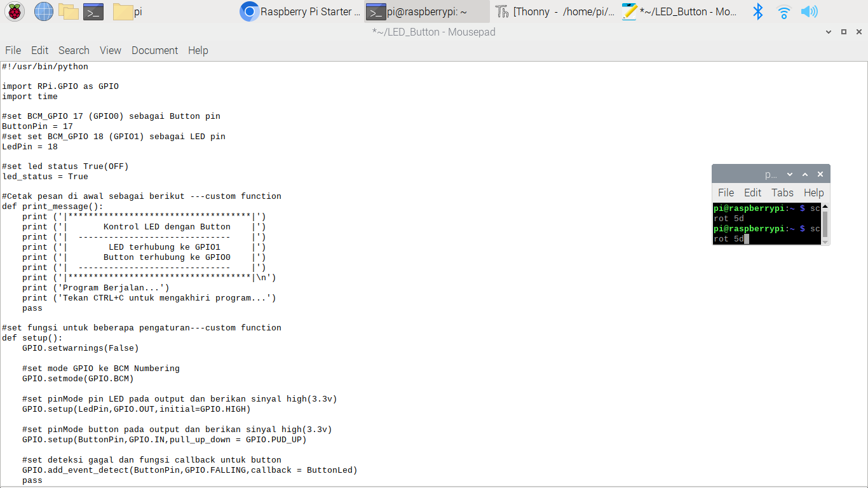Screen dimensions: 868x488
Task: Click the 'def setup():' line
Action: pyautogui.click(x=32, y=338)
